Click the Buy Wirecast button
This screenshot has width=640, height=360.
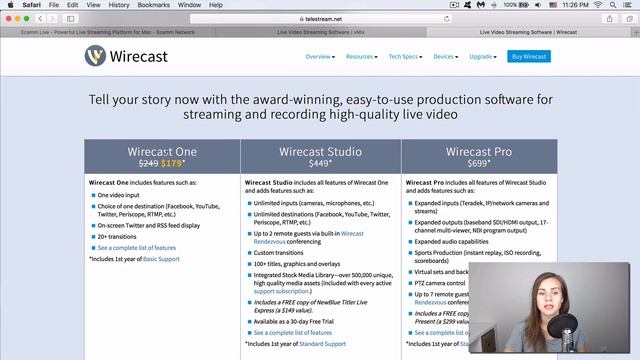(529, 56)
